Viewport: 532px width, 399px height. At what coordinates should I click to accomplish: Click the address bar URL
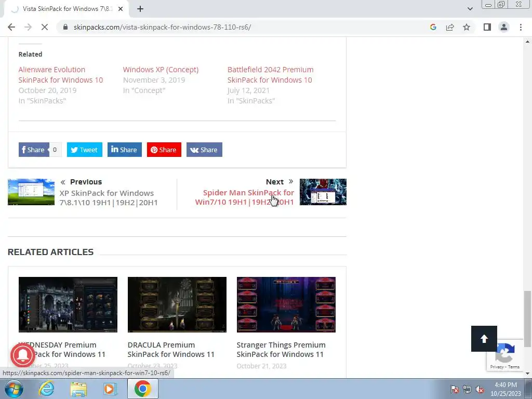(x=162, y=27)
